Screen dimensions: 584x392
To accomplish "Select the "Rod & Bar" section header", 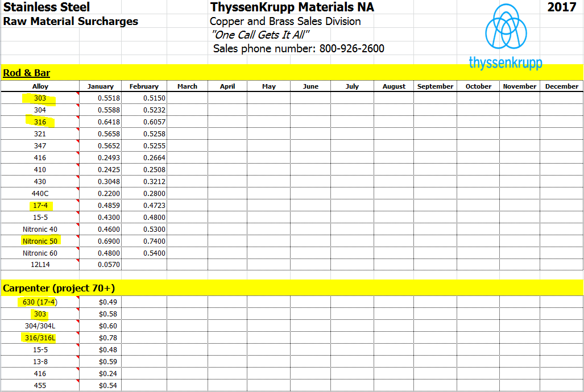I will coord(27,73).
